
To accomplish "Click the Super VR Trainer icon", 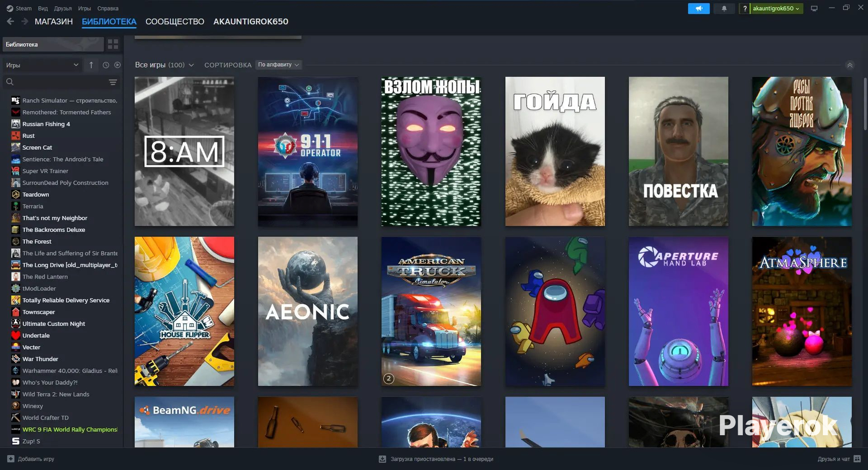I will pos(16,171).
